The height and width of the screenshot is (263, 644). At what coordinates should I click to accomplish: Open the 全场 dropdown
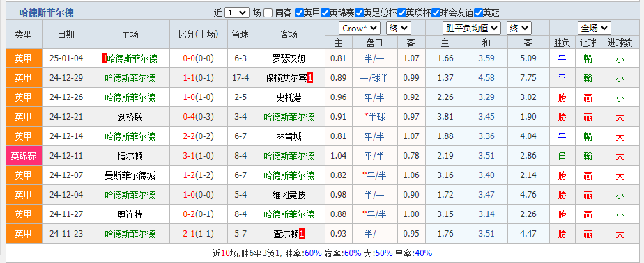[595, 29]
